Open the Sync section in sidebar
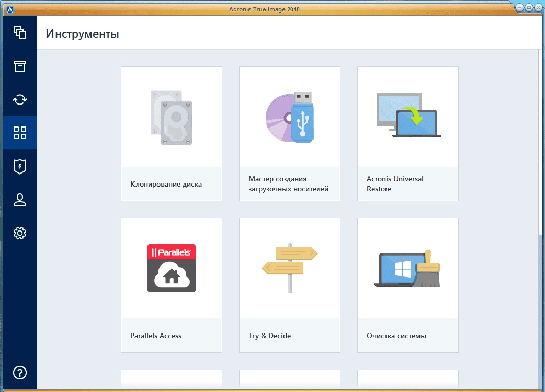The width and height of the screenshot is (545, 392). tap(20, 100)
